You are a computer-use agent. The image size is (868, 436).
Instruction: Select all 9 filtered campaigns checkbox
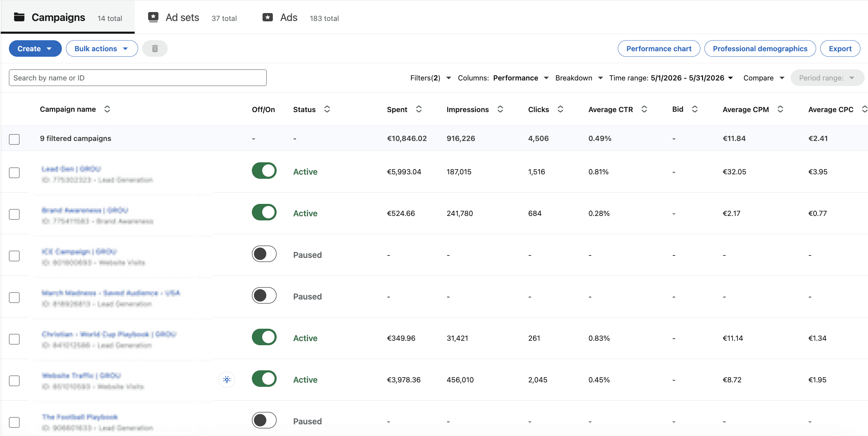pos(14,139)
